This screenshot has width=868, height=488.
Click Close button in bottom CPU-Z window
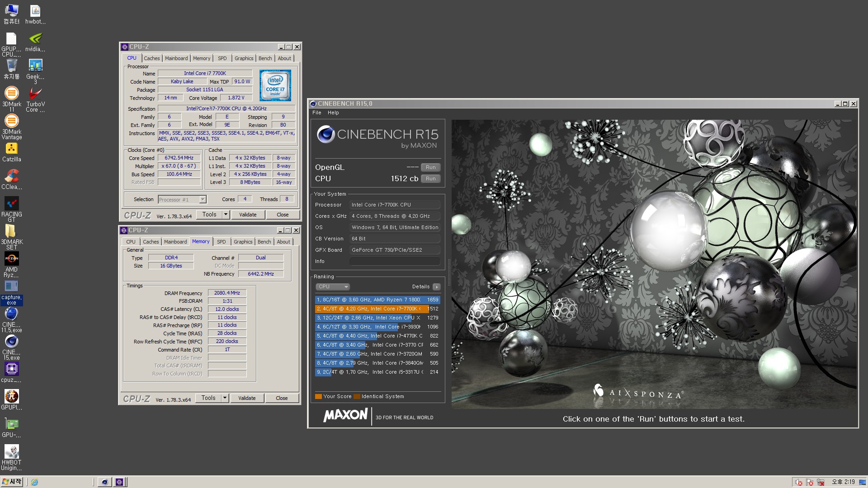(282, 398)
